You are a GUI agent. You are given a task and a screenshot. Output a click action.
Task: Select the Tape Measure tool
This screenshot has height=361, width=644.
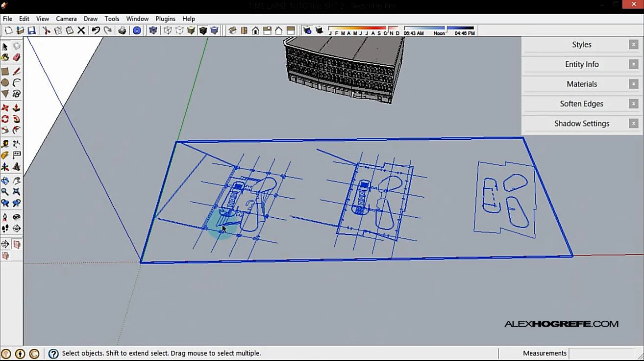(5, 144)
